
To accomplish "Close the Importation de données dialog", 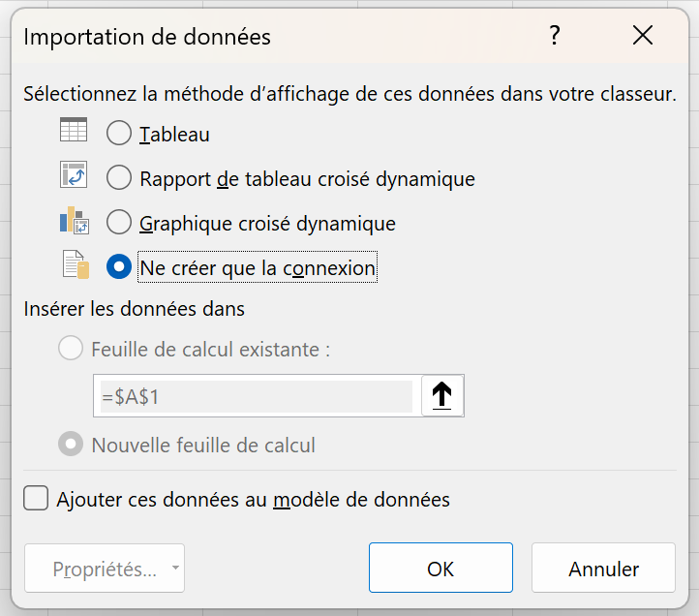I will coord(643,36).
